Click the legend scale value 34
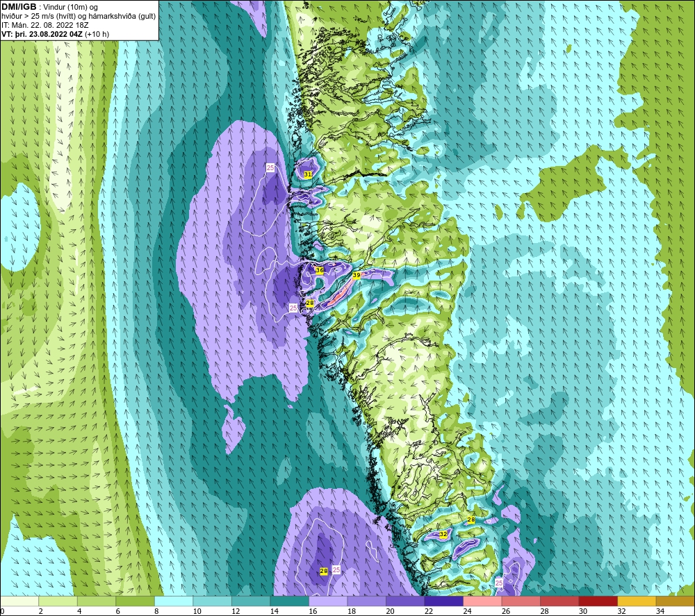The width and height of the screenshot is (695, 616). [660, 612]
